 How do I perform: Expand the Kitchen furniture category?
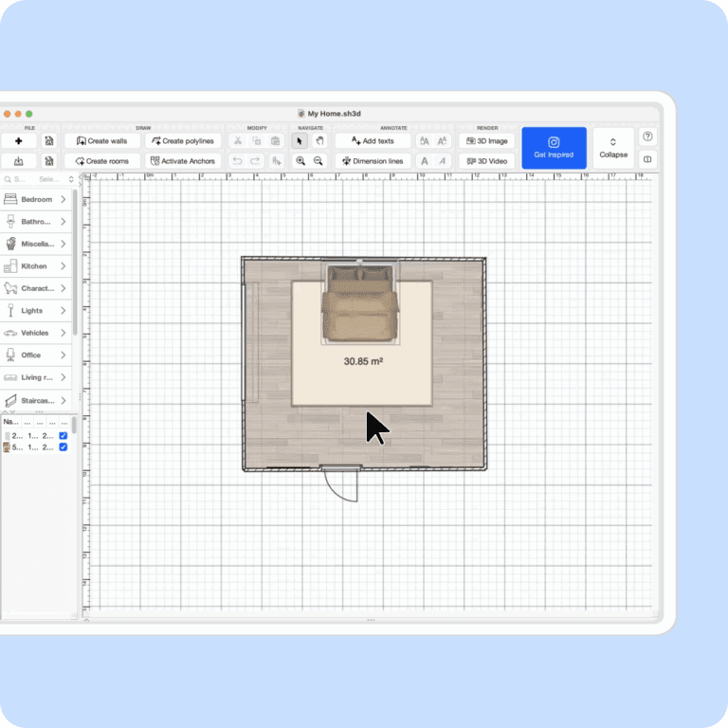click(37, 266)
